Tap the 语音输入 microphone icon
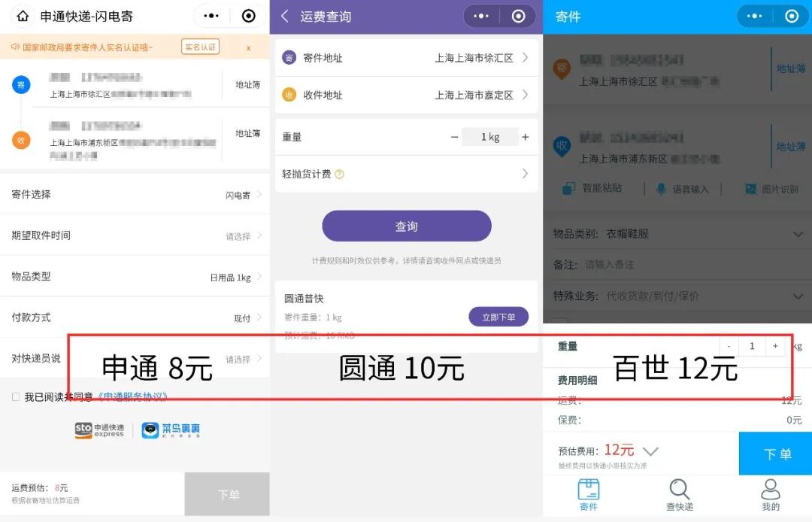 [x=661, y=189]
